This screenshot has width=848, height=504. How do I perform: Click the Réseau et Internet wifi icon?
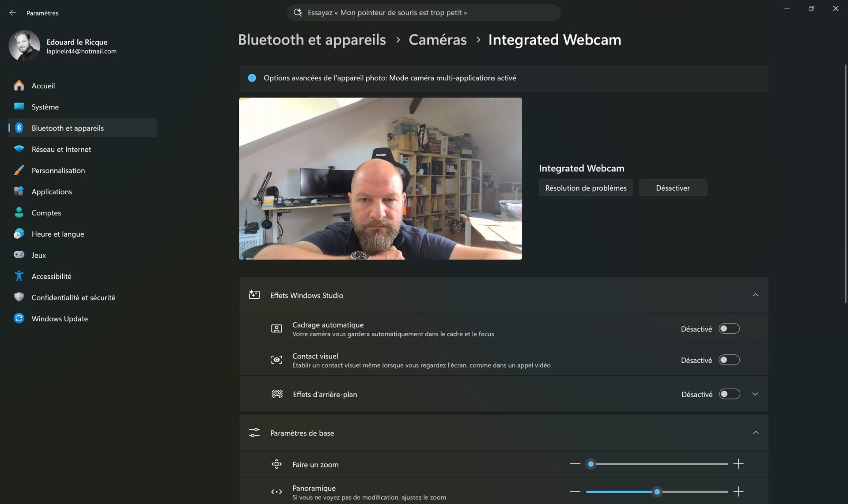19,149
